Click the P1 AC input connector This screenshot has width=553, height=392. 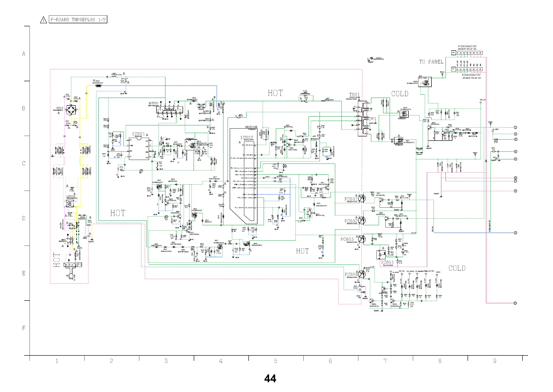[73, 265]
